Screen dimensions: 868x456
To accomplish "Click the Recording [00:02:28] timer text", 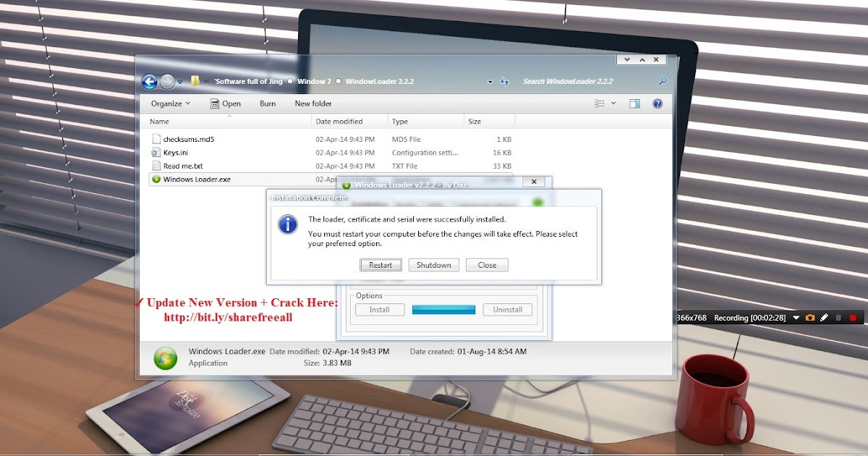I will click(x=750, y=318).
